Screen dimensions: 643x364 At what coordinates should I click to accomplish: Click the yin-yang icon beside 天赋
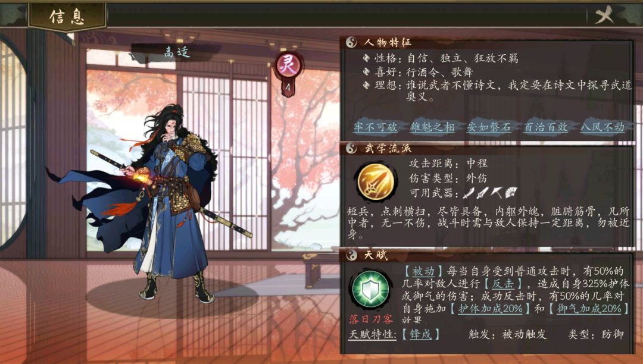coord(351,255)
